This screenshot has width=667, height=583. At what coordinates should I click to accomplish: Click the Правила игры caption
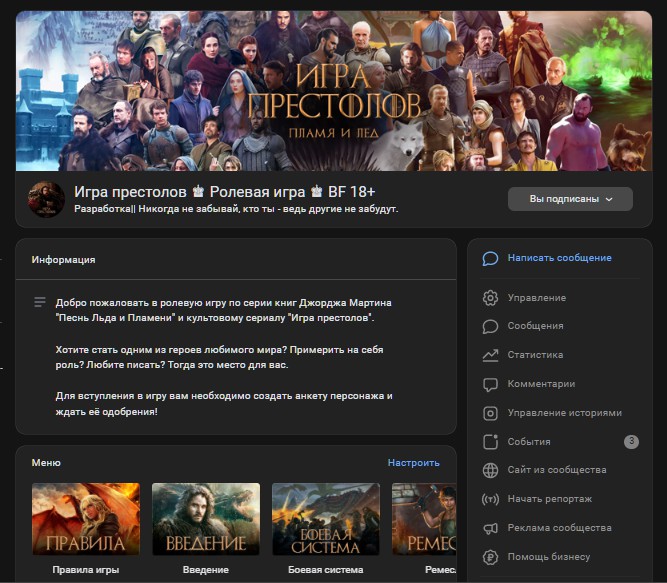coord(86,570)
